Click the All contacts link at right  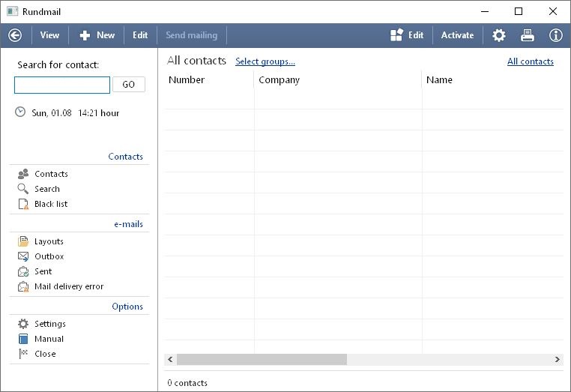(530, 61)
